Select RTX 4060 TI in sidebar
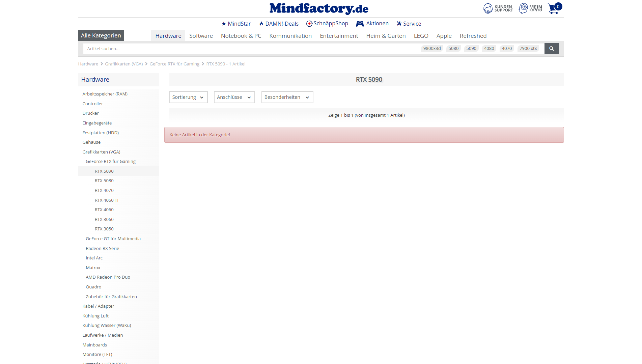This screenshot has height=364, width=642. coord(107,200)
